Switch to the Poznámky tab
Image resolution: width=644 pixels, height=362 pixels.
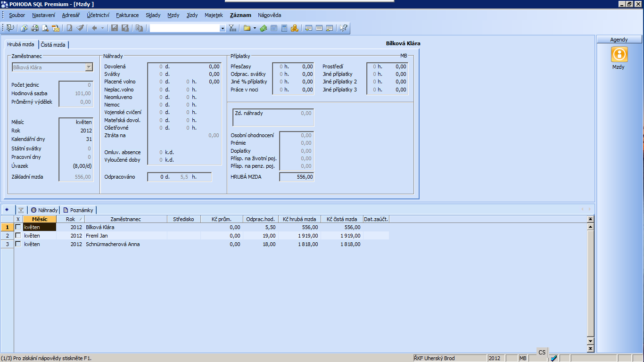pyautogui.click(x=79, y=210)
